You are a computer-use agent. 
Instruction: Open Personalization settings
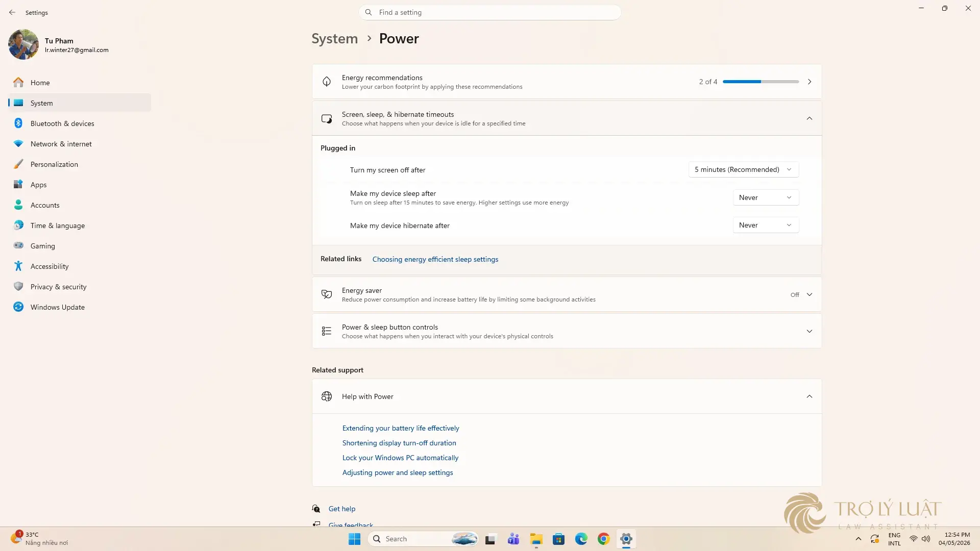[80, 164]
